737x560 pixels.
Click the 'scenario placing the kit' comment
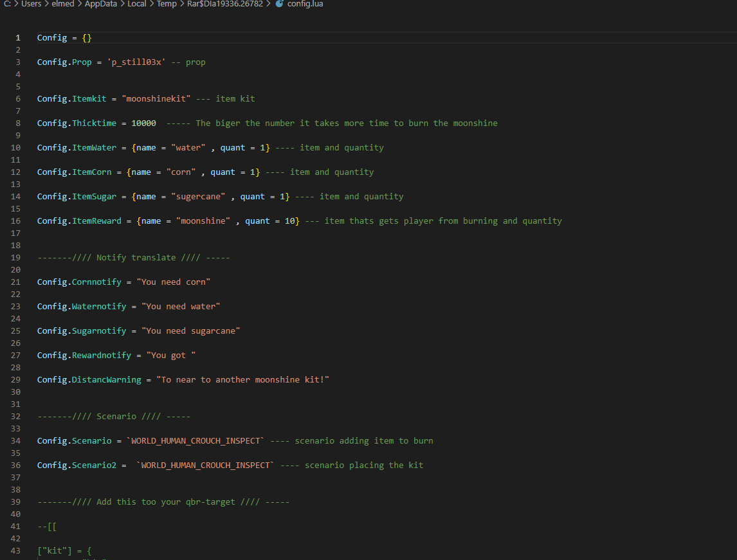(x=352, y=465)
